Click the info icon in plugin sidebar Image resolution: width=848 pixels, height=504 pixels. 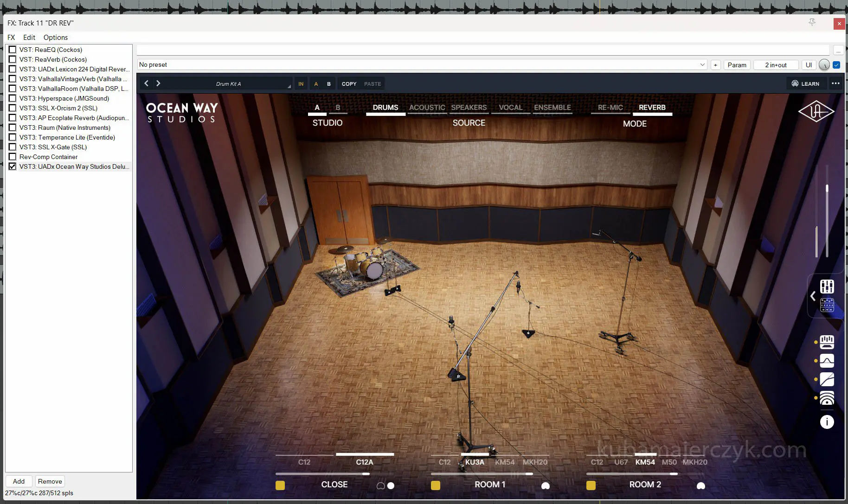pos(827,422)
